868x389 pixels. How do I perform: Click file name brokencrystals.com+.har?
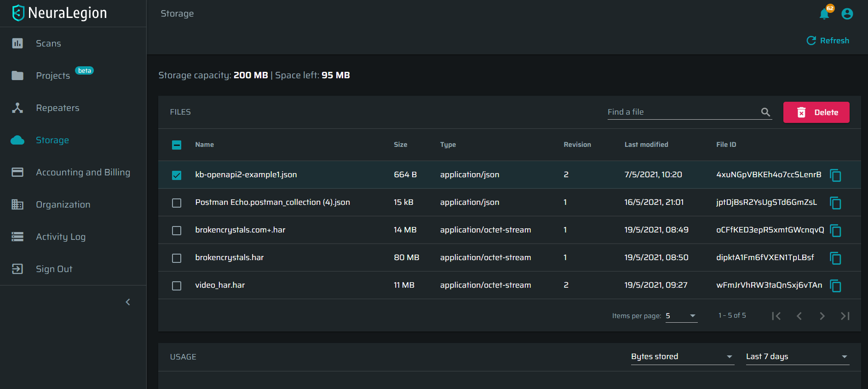tap(240, 230)
